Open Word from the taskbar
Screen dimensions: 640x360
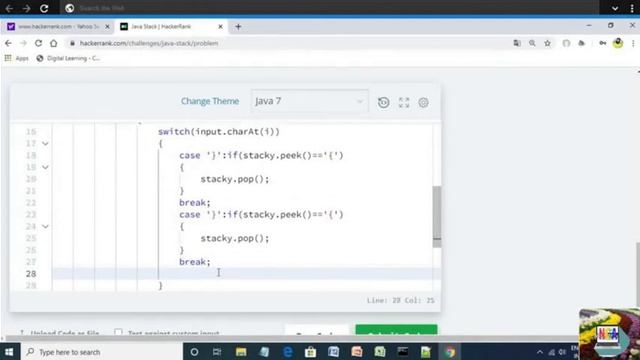[333, 352]
